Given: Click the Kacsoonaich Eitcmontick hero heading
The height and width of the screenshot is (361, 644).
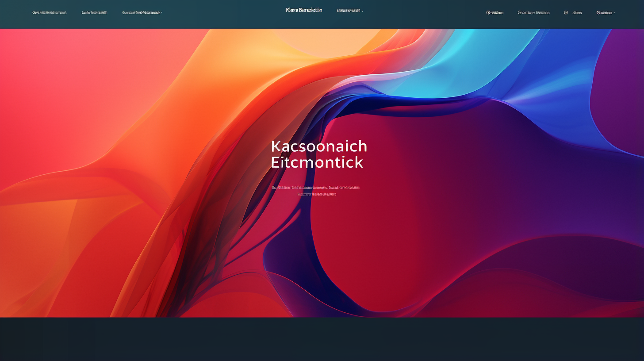Looking at the screenshot, I should coord(319,154).
